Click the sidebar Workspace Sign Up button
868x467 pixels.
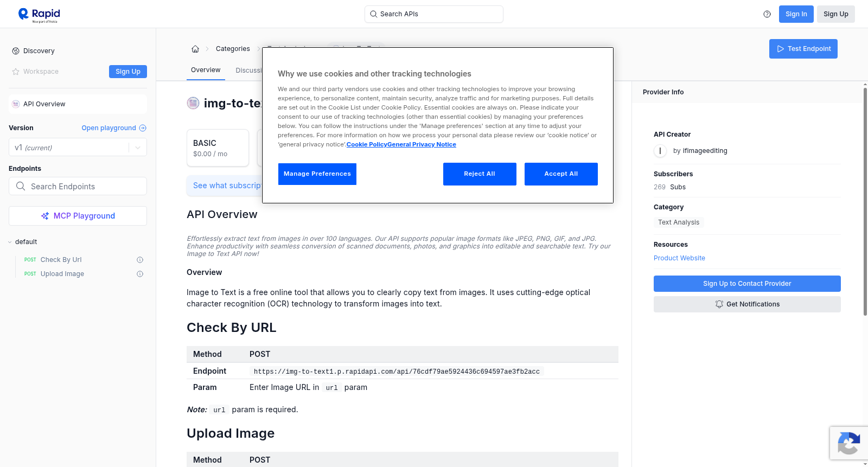(128, 72)
